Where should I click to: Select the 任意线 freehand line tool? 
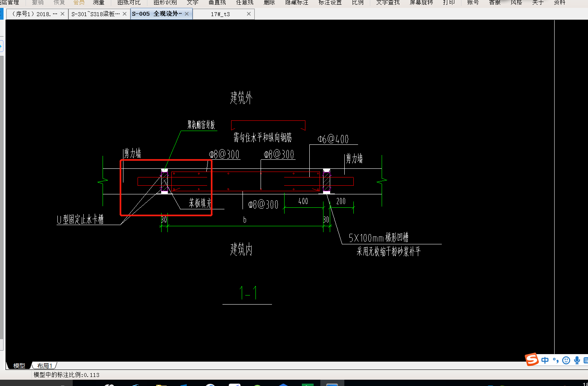(245, 2)
